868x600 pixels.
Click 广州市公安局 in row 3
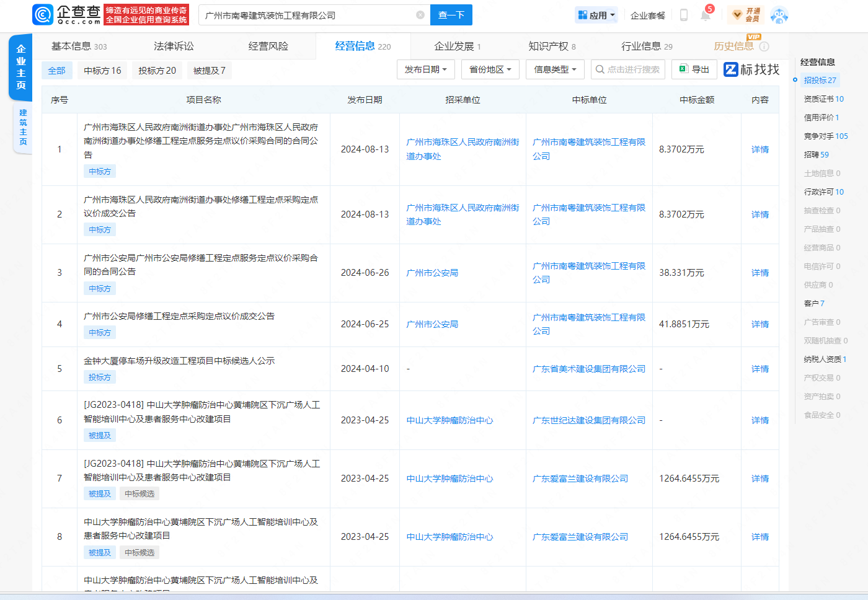(432, 273)
